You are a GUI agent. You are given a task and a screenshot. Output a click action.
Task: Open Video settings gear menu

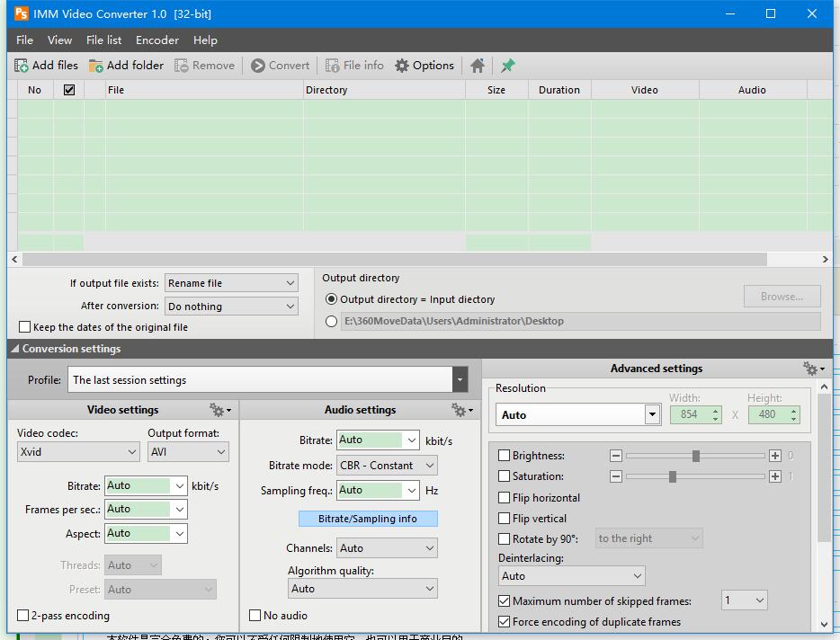tap(220, 410)
